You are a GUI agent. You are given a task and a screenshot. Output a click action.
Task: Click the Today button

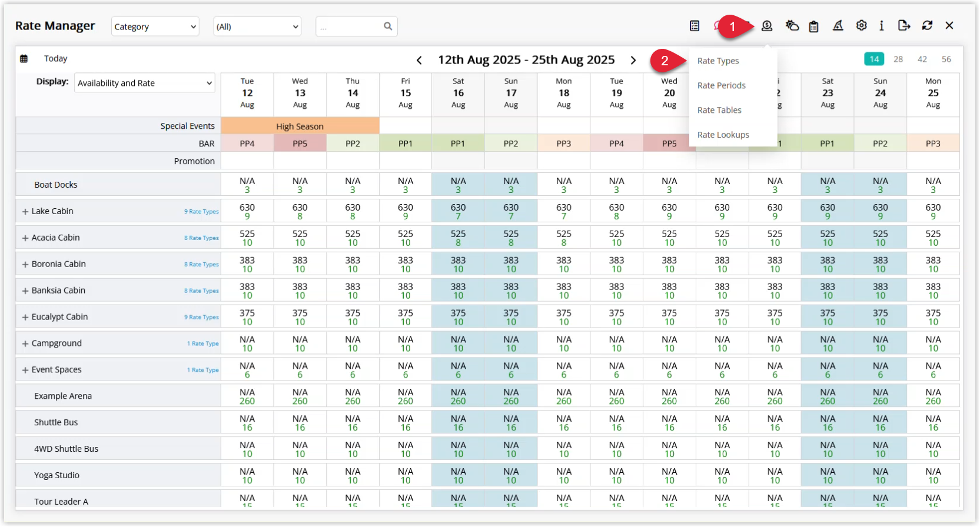pos(55,59)
